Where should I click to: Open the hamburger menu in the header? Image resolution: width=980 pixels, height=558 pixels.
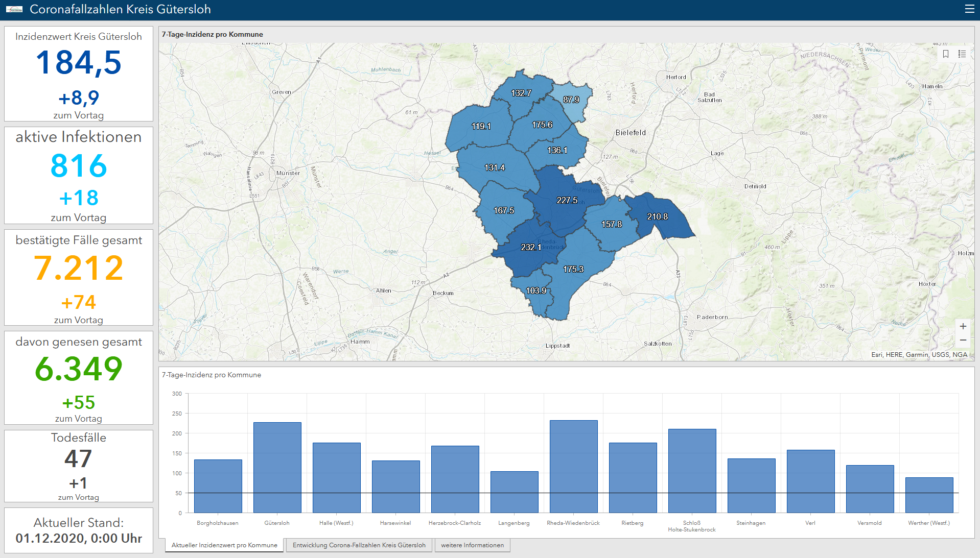click(x=969, y=9)
